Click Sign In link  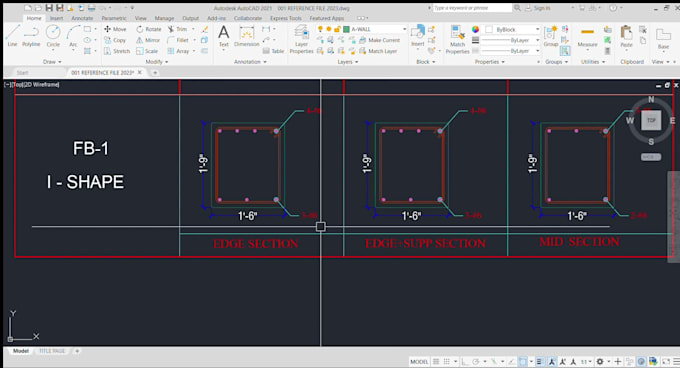click(537, 8)
